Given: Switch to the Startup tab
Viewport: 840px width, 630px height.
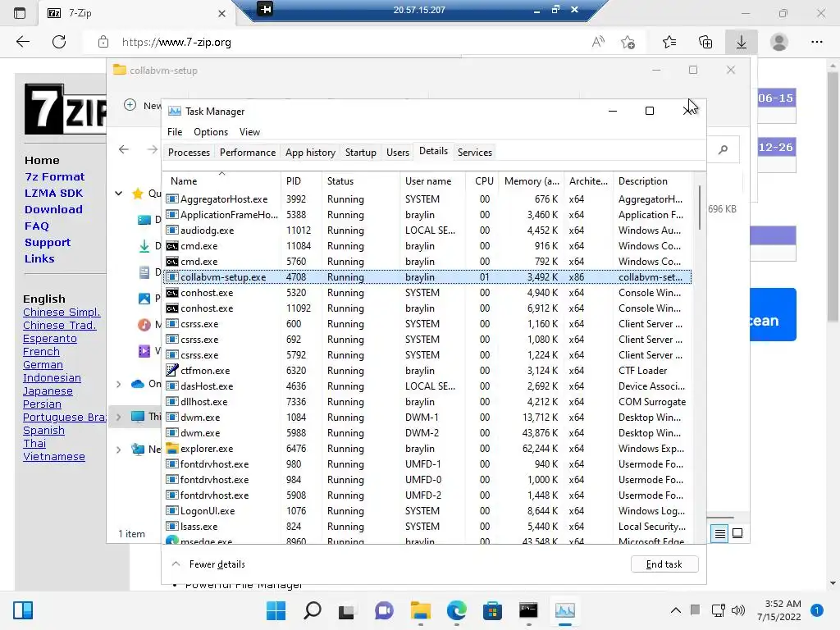Looking at the screenshot, I should tap(361, 153).
